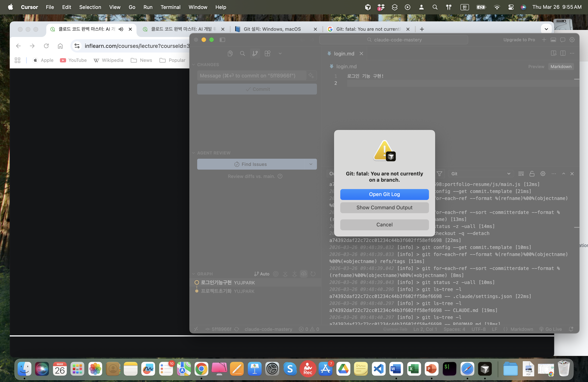Toggle the output scroll lock icon
Screen dimensions: 588x382
click(532, 174)
